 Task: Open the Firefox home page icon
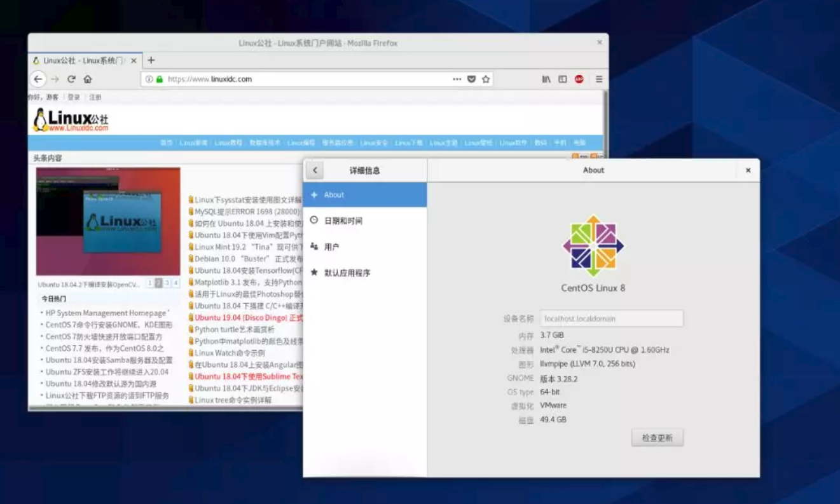pyautogui.click(x=88, y=79)
